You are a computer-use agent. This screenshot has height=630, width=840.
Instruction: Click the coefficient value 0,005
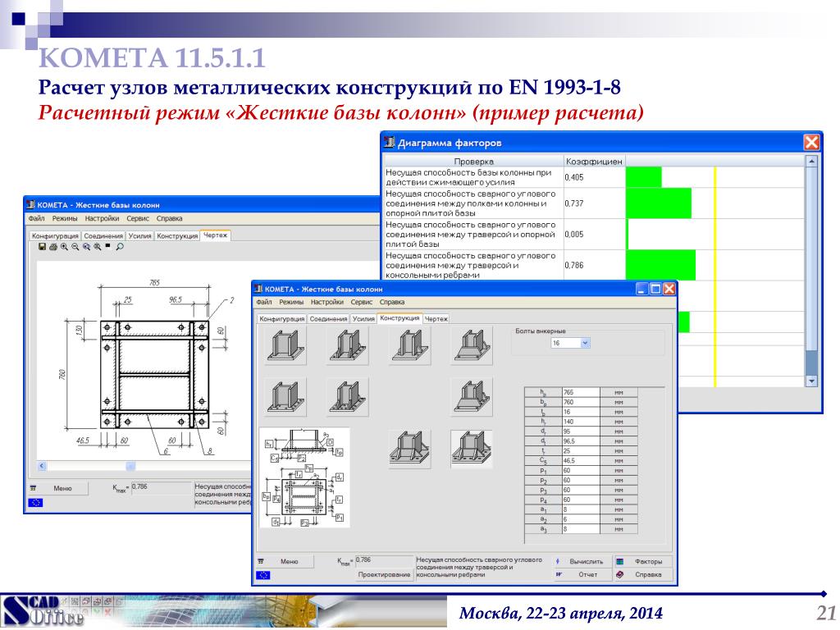(573, 235)
